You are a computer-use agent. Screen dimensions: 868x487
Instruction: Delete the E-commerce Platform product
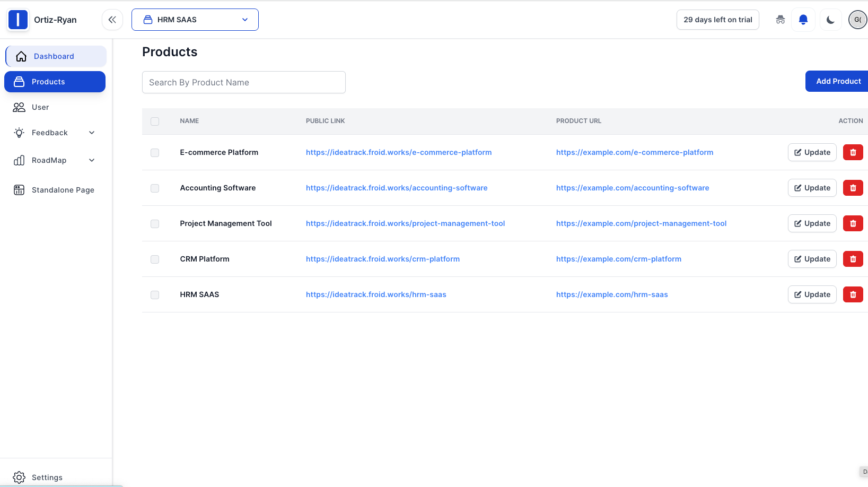[853, 152]
